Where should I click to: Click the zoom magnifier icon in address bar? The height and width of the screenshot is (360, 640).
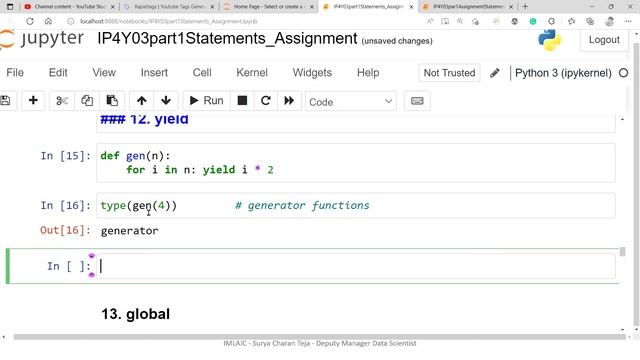pos(460,21)
